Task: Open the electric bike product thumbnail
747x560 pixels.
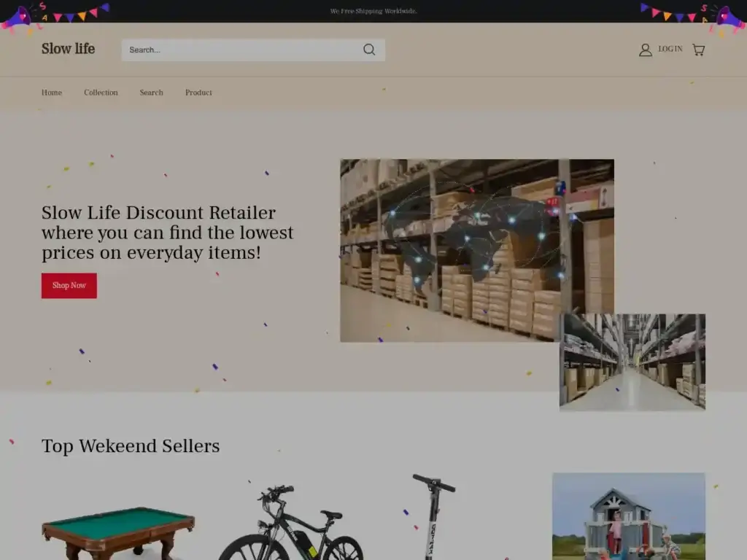Action: [292, 525]
